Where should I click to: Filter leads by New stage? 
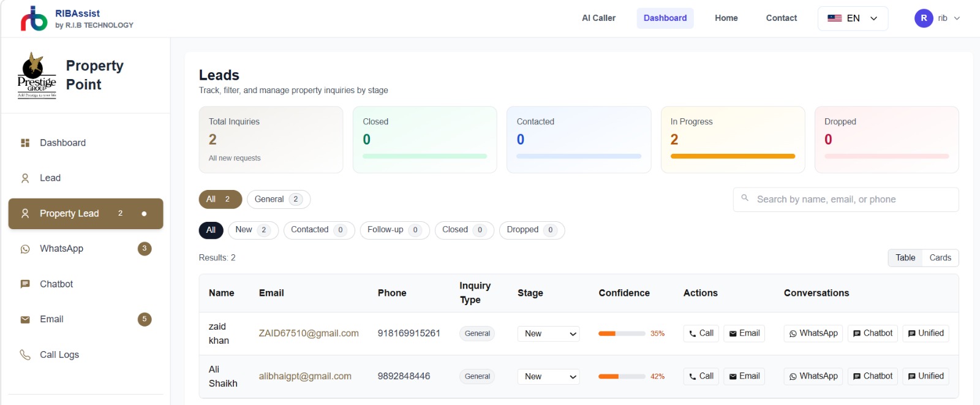(x=254, y=230)
